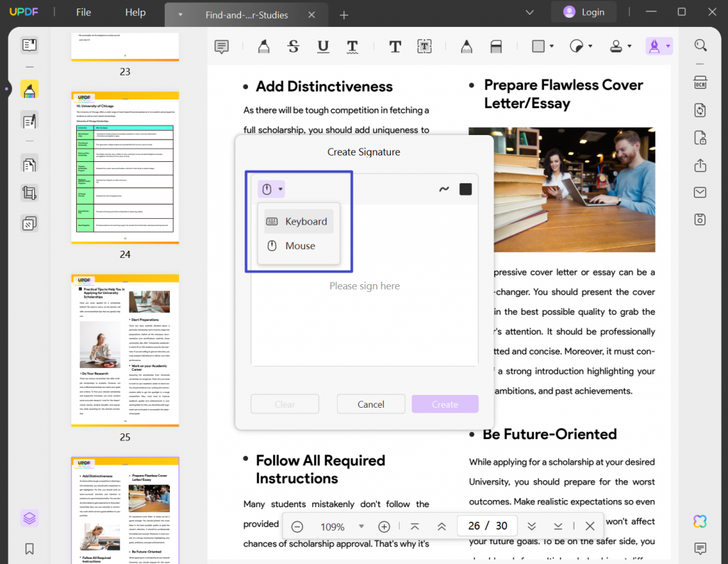Viewport: 728px width, 564px height.
Task: Open the OCR panel in the right sidebar
Action: (700, 82)
